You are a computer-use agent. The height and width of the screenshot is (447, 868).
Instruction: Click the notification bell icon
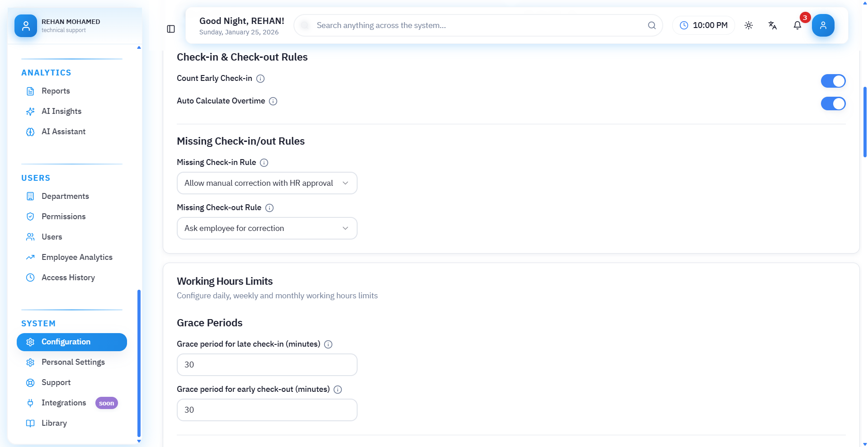point(797,25)
